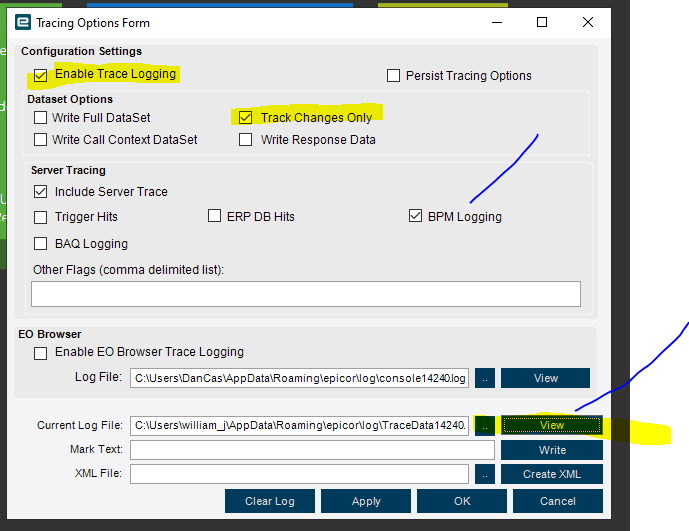Viewport: 689px width, 531px height.
Task: View the EO Browser log file
Action: (x=545, y=378)
